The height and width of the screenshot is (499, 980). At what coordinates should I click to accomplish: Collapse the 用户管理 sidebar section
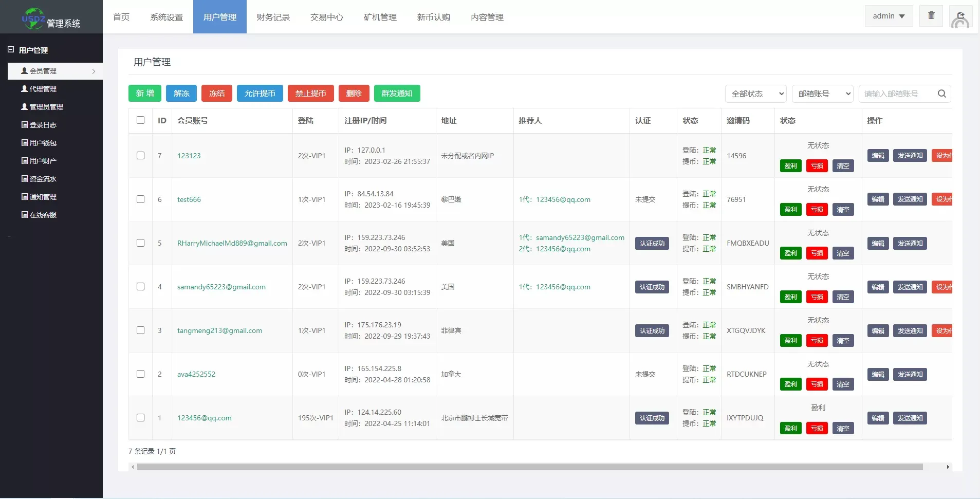[11, 50]
